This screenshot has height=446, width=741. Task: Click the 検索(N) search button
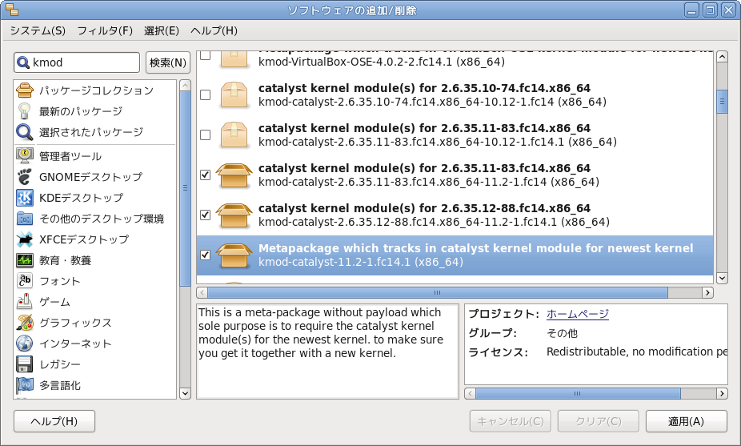[168, 62]
